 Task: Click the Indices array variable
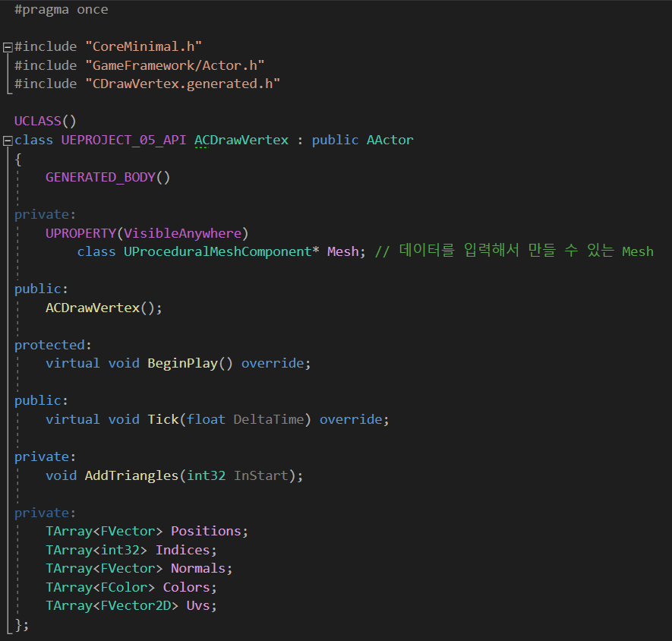(182, 550)
